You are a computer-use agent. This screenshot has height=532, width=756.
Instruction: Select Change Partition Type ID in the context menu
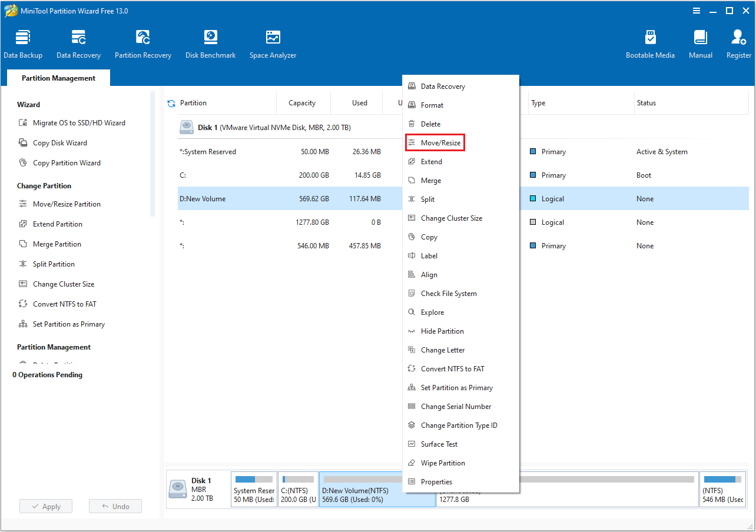pos(461,425)
